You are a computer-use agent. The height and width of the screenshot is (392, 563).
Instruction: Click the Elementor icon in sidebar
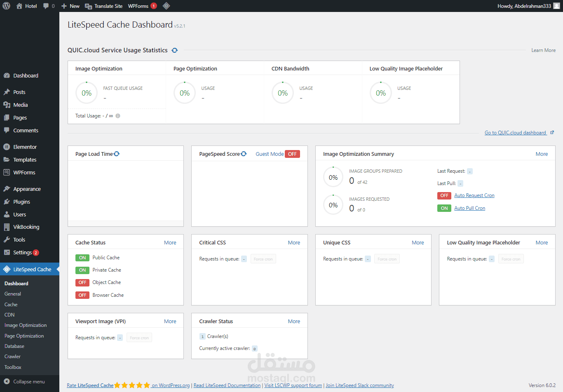[x=7, y=147]
